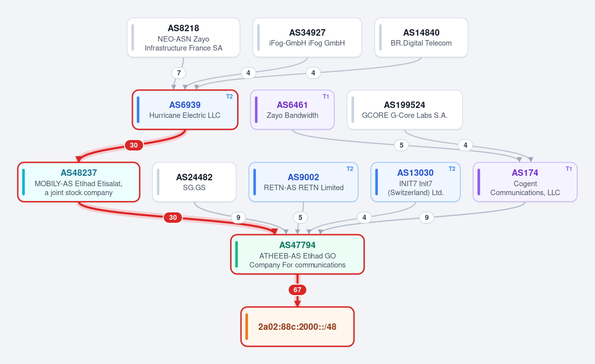The image size is (595, 364).
Task: Click the red 30 label below AS6939
Action: (134, 145)
